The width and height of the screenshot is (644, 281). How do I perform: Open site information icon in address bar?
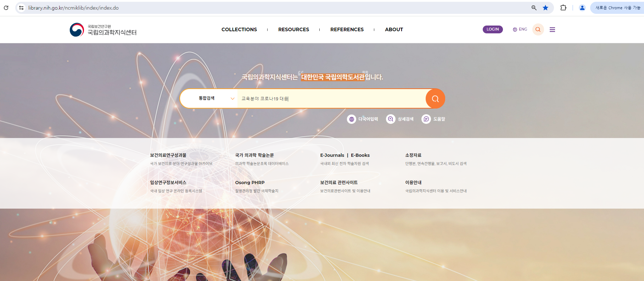click(21, 7)
